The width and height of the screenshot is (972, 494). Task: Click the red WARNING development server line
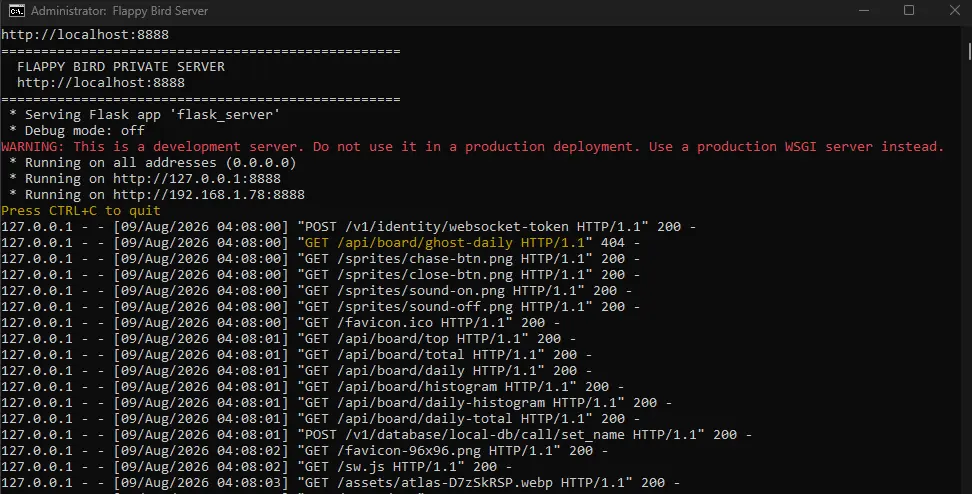click(x=472, y=147)
